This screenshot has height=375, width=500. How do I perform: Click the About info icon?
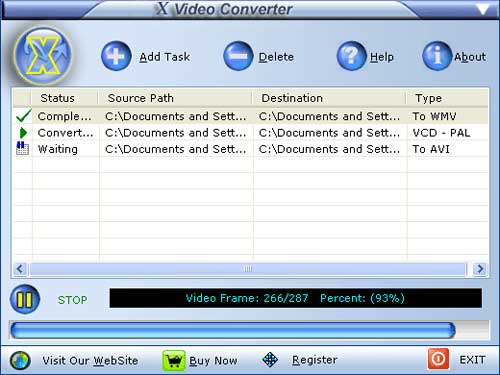437,56
